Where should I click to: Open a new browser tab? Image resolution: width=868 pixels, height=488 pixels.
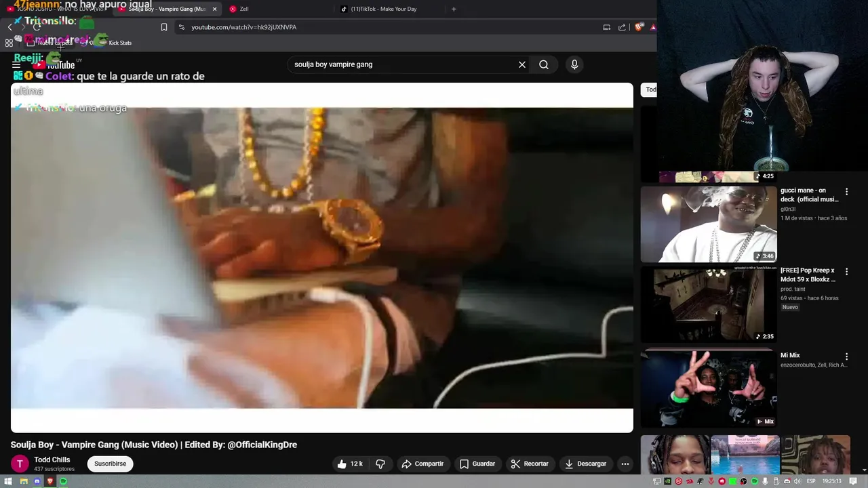tap(454, 9)
